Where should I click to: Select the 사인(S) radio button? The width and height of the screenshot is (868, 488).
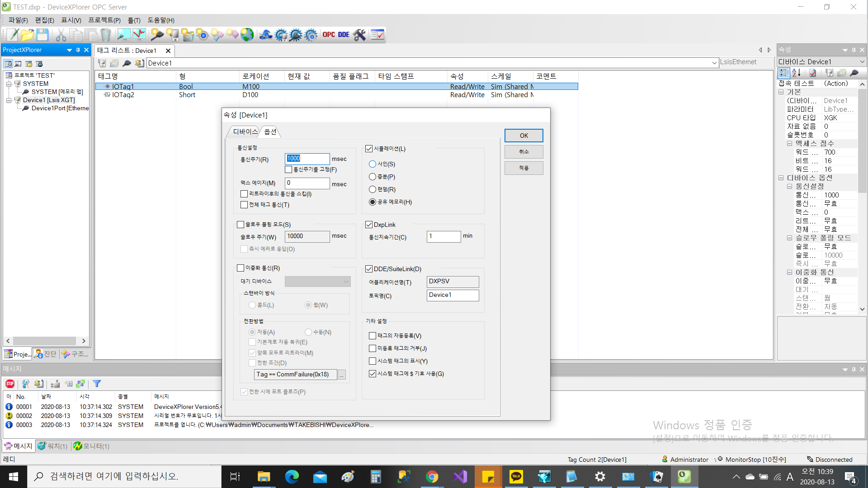pyautogui.click(x=373, y=164)
